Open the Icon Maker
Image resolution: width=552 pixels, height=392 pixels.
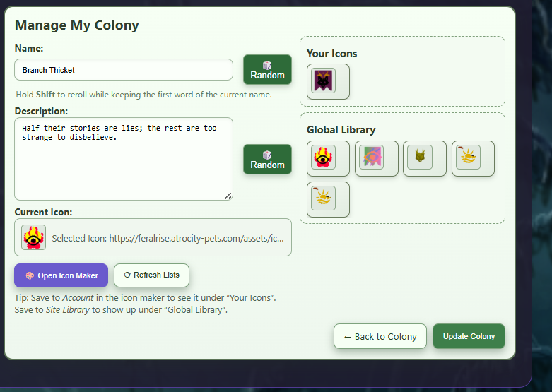point(61,275)
